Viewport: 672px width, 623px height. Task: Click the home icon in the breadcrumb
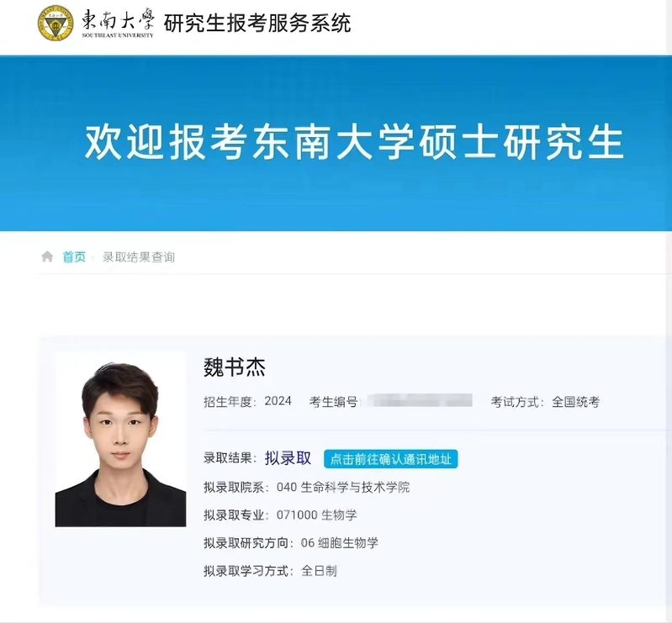click(47, 256)
